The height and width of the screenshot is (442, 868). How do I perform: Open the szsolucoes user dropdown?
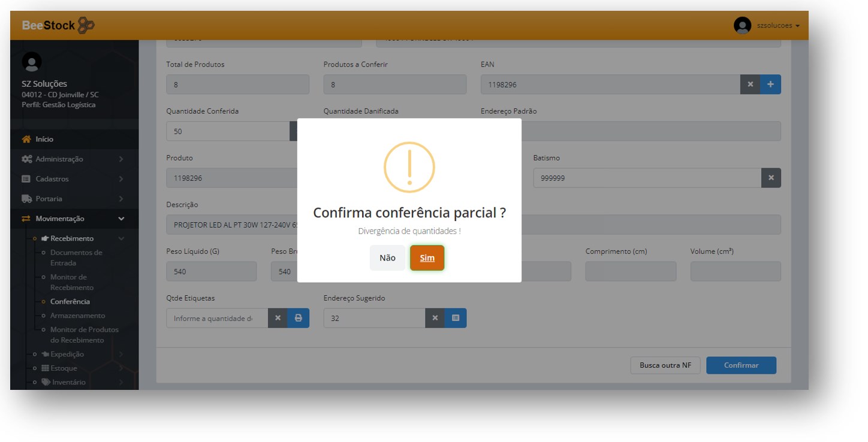(778, 26)
